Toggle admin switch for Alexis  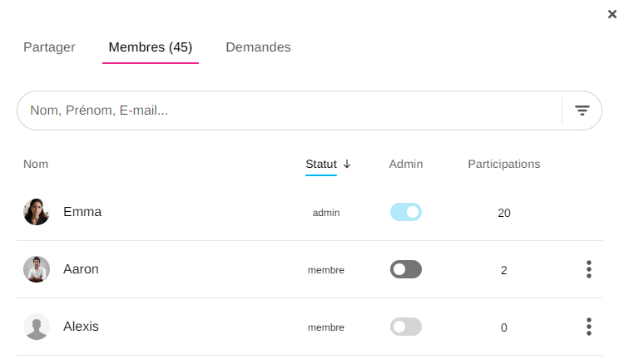406,327
